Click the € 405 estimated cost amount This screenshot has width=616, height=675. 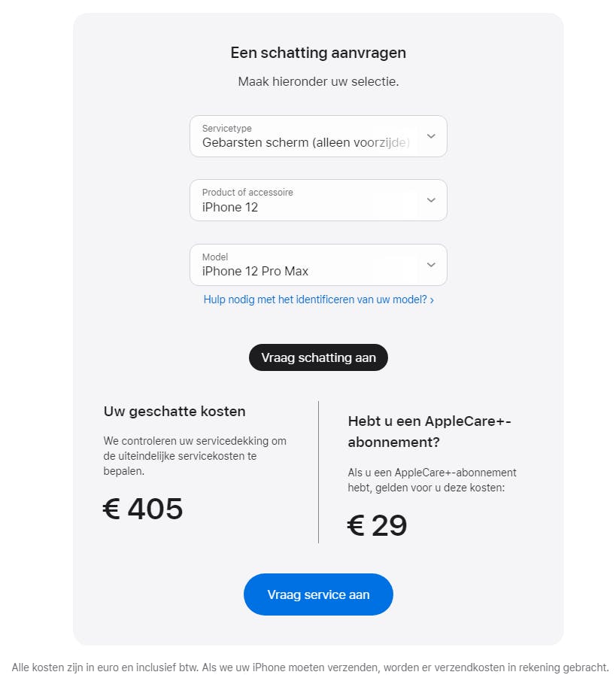point(143,509)
